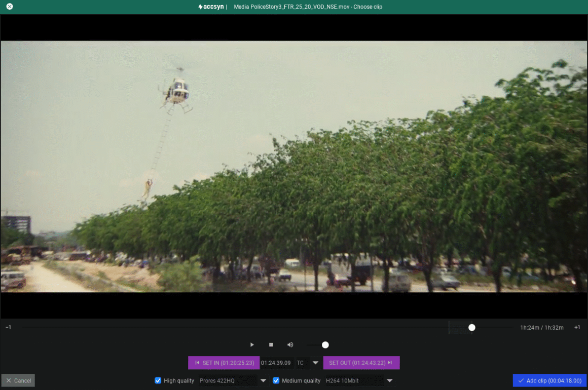The height and width of the screenshot is (390, 588).
Task: Set in point at current position
Action: 224,363
